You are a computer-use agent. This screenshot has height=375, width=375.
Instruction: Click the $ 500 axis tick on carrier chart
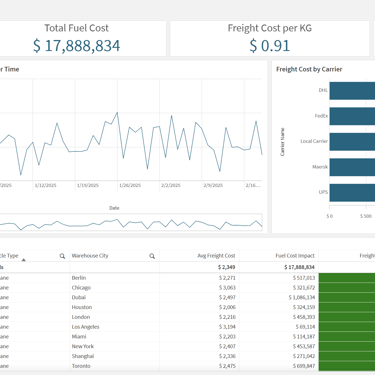point(366,216)
